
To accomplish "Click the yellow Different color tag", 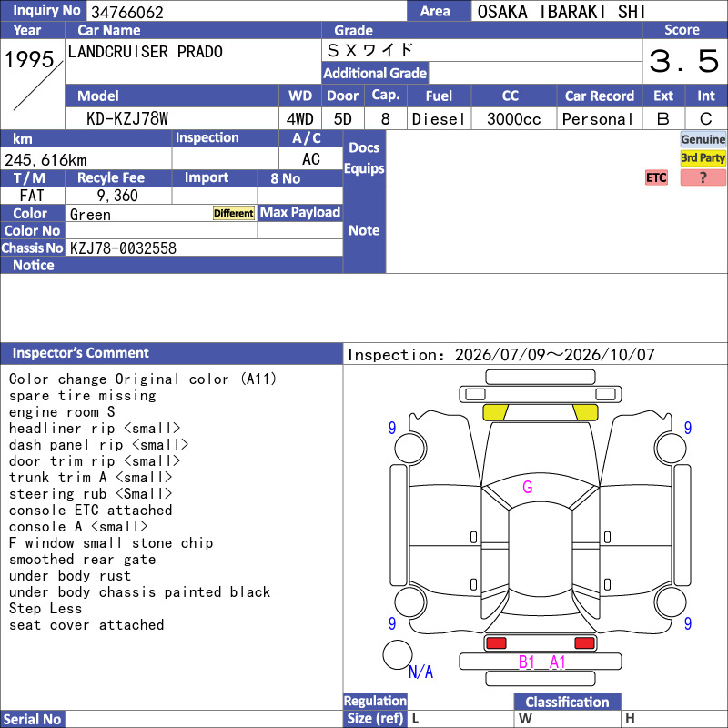I will tap(234, 213).
